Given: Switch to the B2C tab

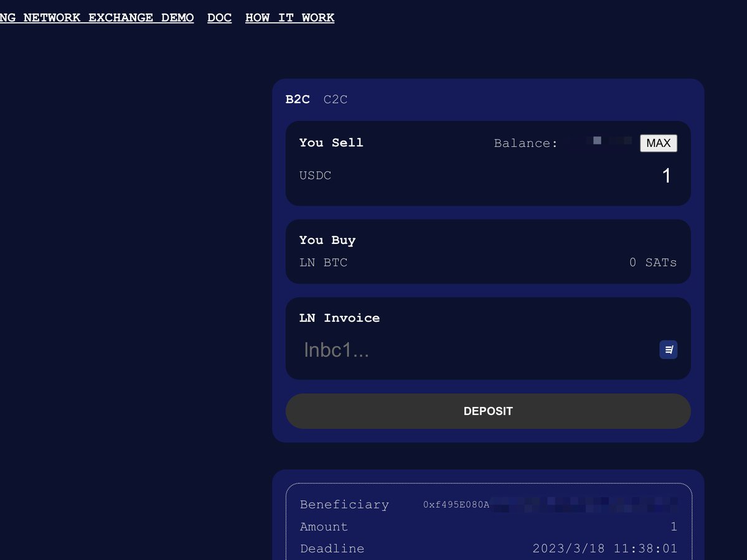Looking at the screenshot, I should (x=298, y=100).
